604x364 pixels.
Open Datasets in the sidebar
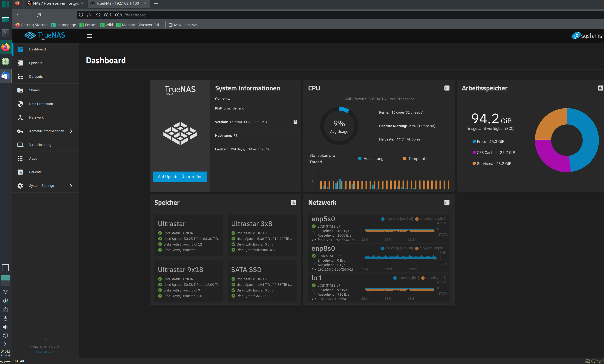click(x=36, y=76)
